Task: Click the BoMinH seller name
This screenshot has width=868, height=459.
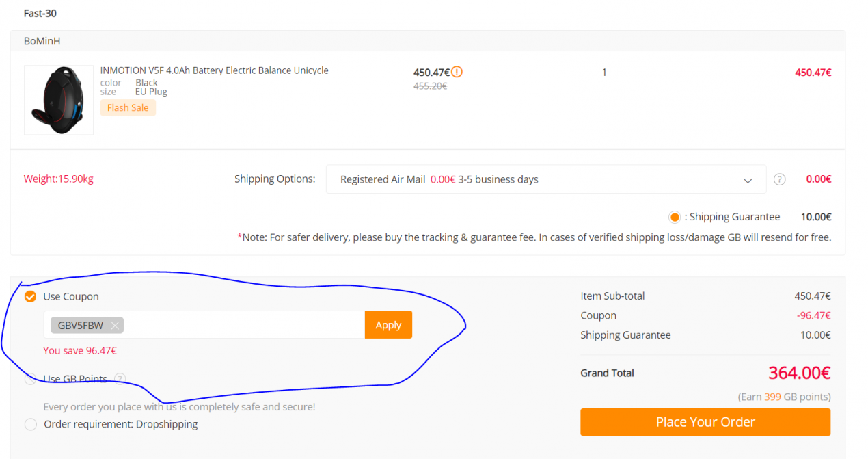Action: click(42, 41)
